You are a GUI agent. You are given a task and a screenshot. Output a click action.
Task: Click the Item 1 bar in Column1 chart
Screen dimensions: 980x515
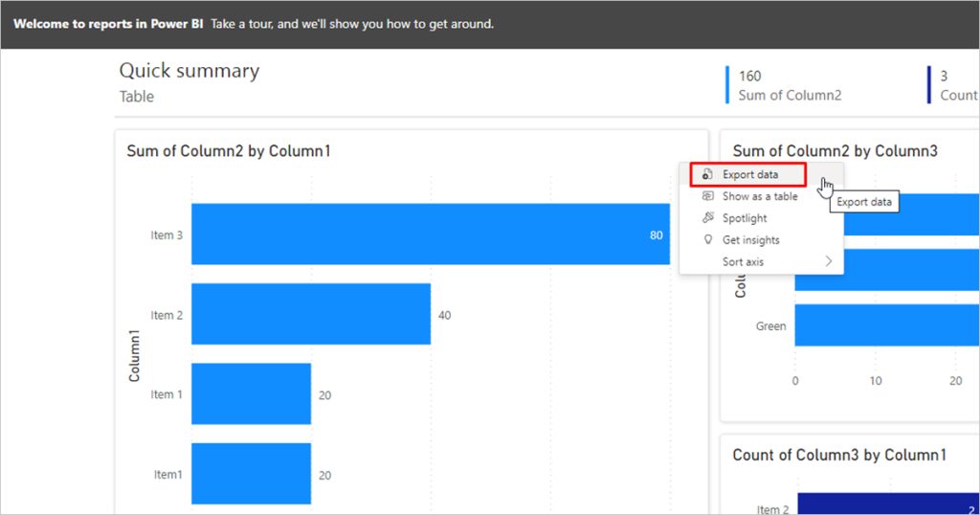[251, 393]
